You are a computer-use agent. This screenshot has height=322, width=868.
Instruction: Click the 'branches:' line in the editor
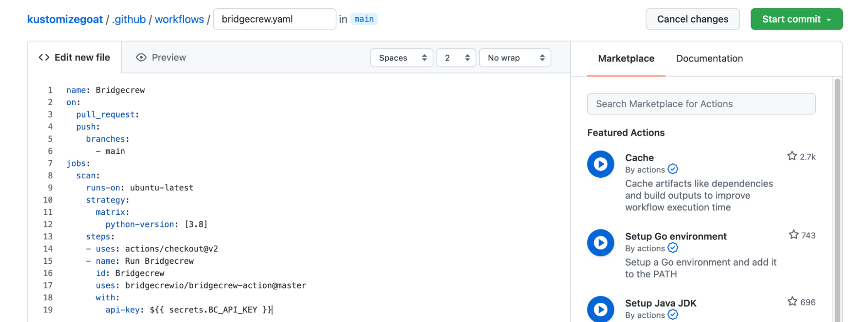click(108, 139)
